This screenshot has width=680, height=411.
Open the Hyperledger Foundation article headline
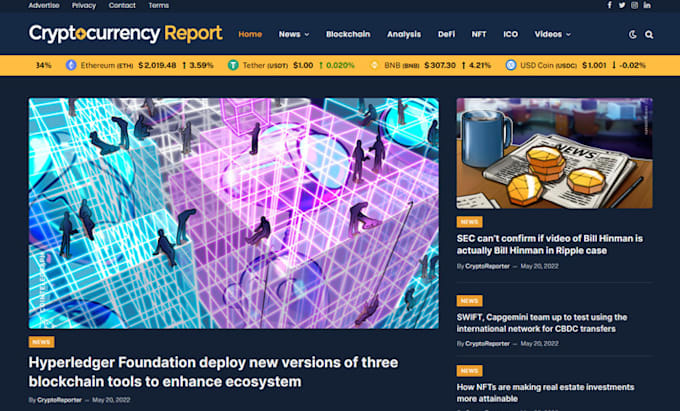point(213,372)
